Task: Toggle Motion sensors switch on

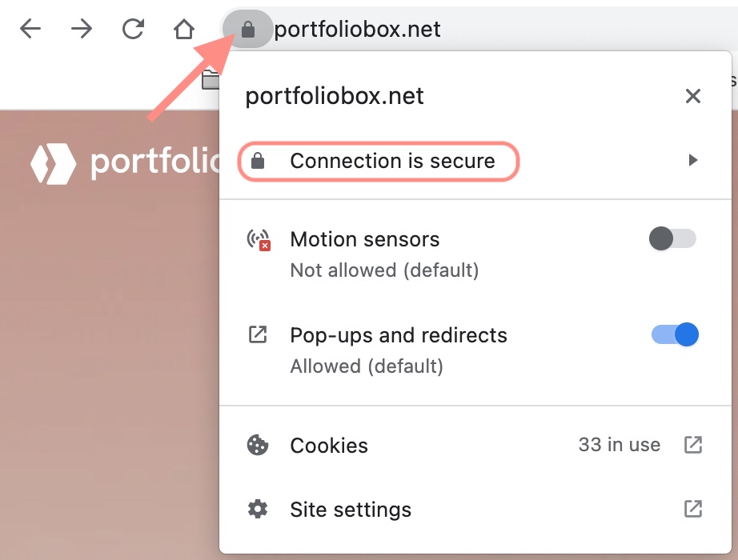Action: tap(672, 239)
